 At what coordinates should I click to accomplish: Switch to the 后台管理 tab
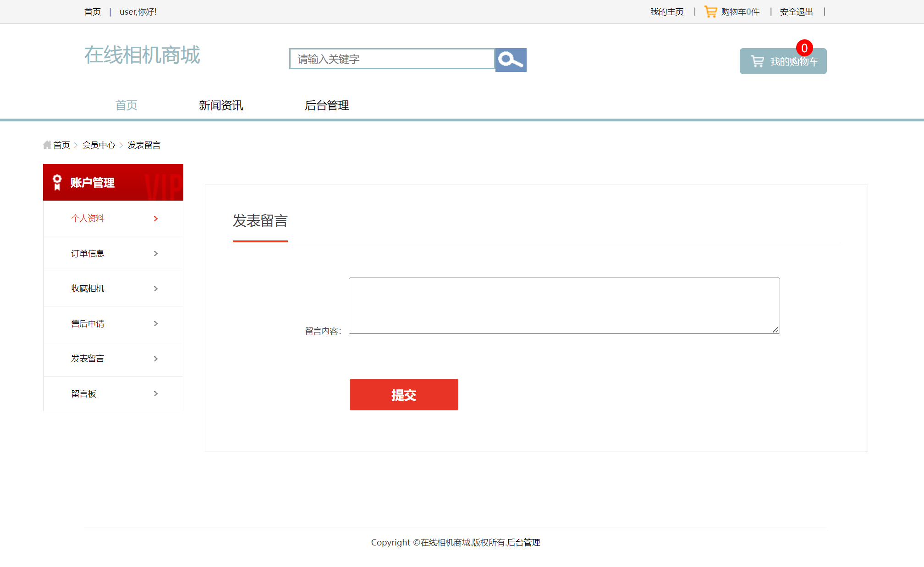tap(327, 105)
